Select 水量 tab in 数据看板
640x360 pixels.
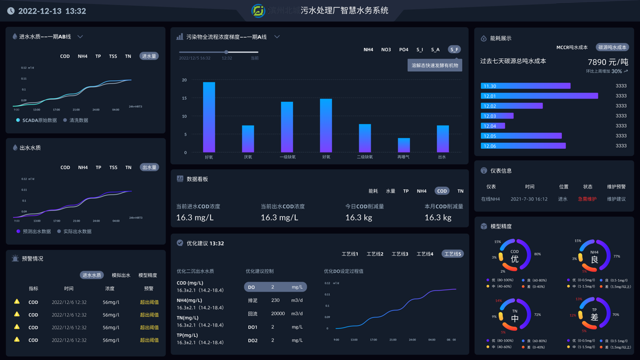[391, 191]
